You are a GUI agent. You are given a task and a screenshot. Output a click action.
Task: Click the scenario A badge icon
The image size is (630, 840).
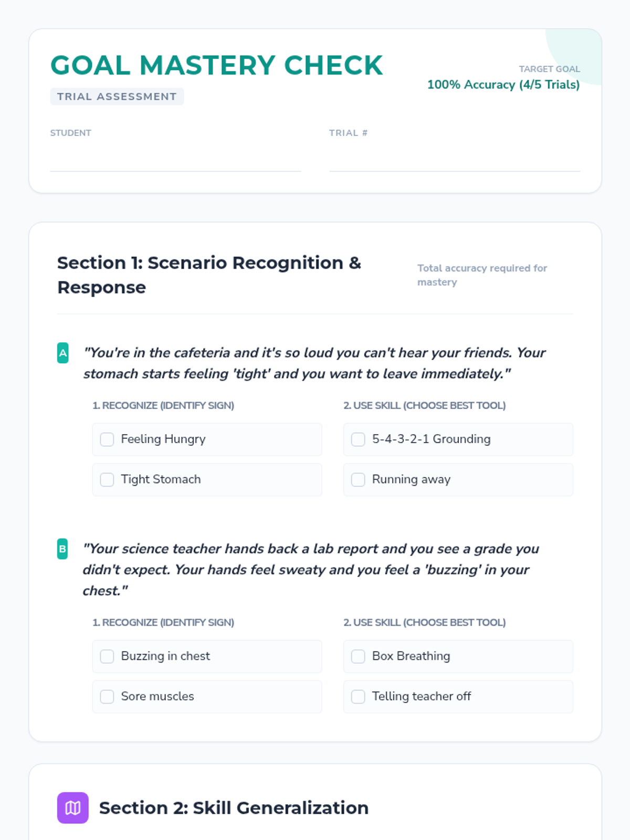coord(62,353)
